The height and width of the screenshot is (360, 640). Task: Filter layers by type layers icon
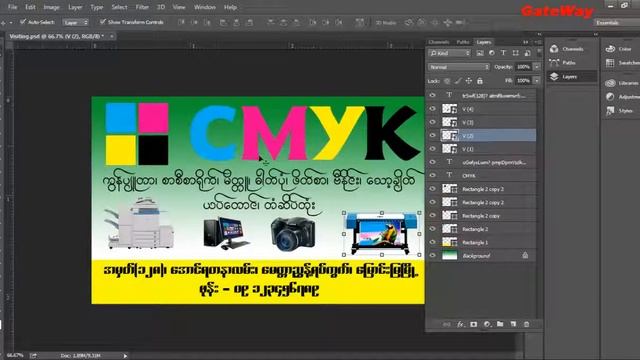(503, 53)
